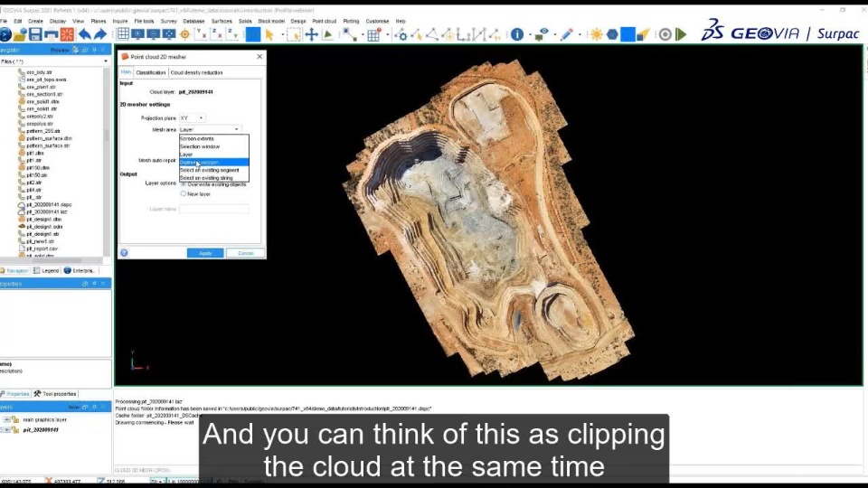The image size is (868, 488).
Task: Click the Apply button
Action: pyautogui.click(x=205, y=253)
